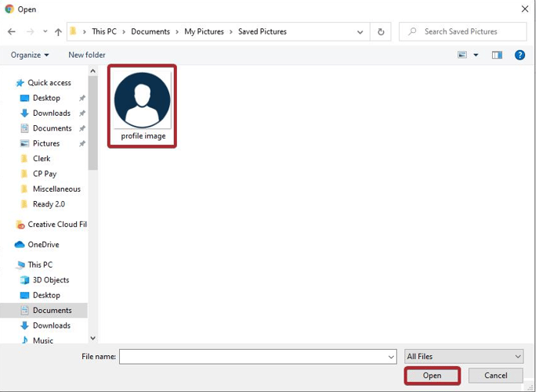Expand the address bar history dropdown
This screenshot has height=392, width=539.
(360, 32)
